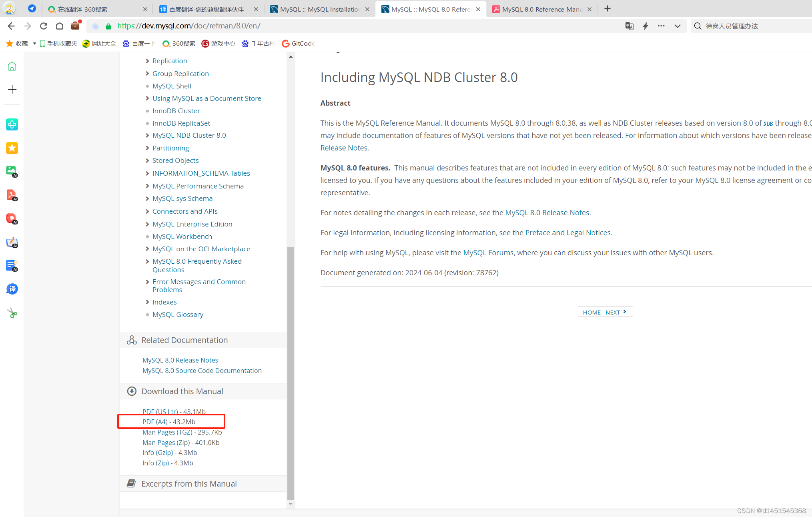The image size is (812, 517).
Task: Expand the Stored Objects chapter
Action: tap(147, 160)
